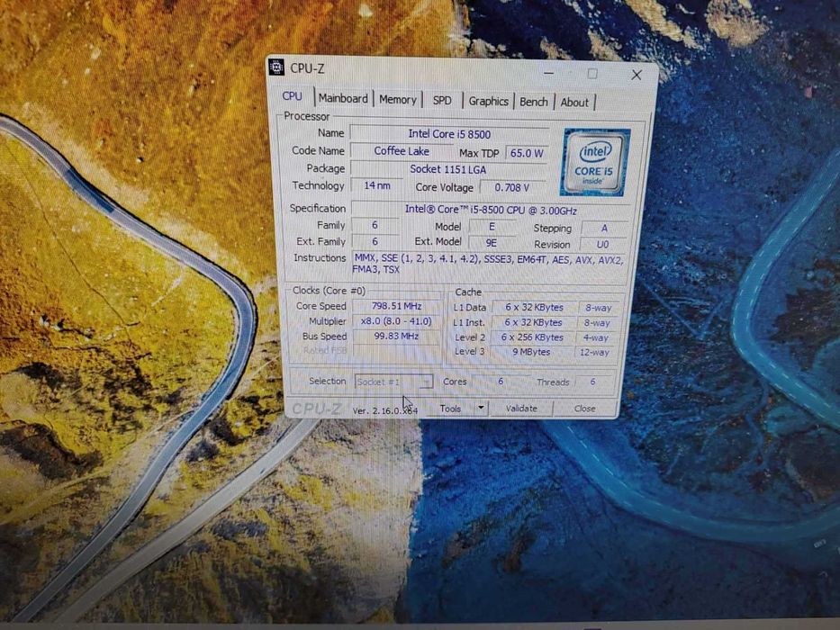
Task: Click the CPU-Z title bar app icon
Action: (276, 67)
